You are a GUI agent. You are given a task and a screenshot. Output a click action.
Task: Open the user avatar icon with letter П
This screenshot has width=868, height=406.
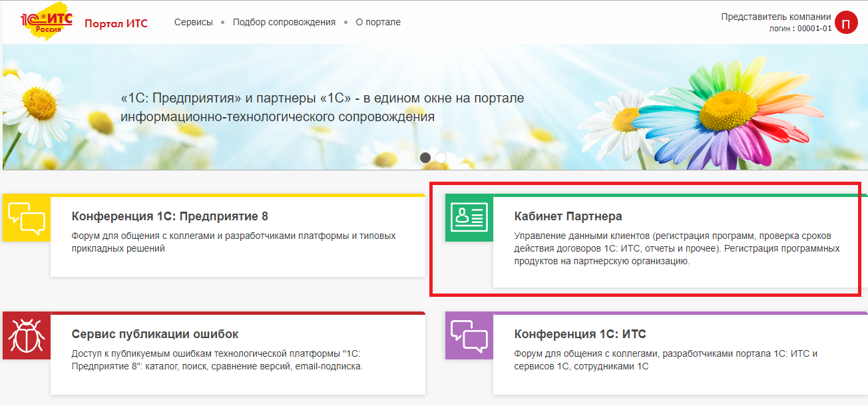pyautogui.click(x=846, y=23)
